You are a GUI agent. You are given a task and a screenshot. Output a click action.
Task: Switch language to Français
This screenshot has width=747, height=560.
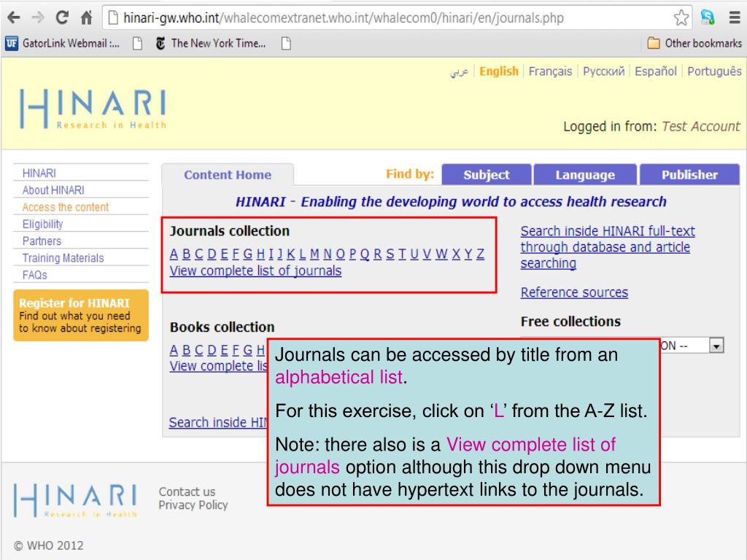550,71
